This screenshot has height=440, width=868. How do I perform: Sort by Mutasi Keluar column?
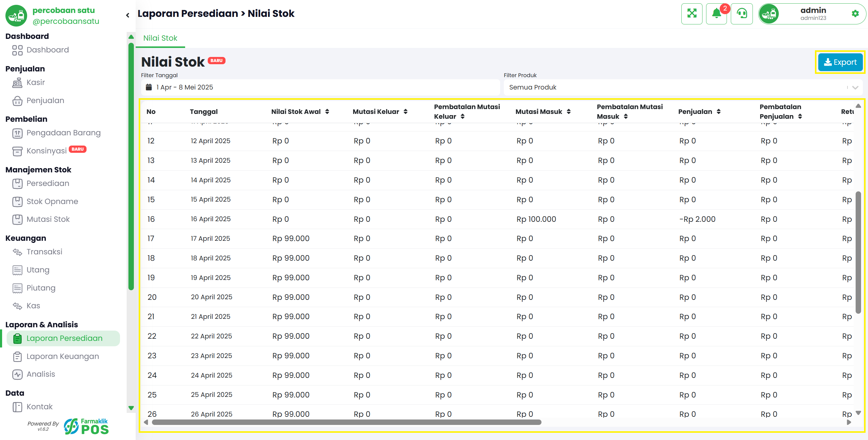point(406,112)
